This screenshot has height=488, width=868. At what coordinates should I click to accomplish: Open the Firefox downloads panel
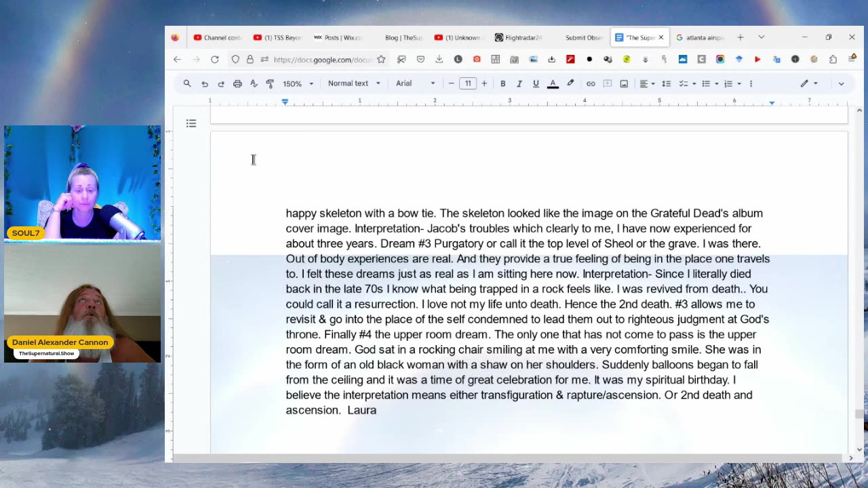pyautogui.click(x=439, y=60)
